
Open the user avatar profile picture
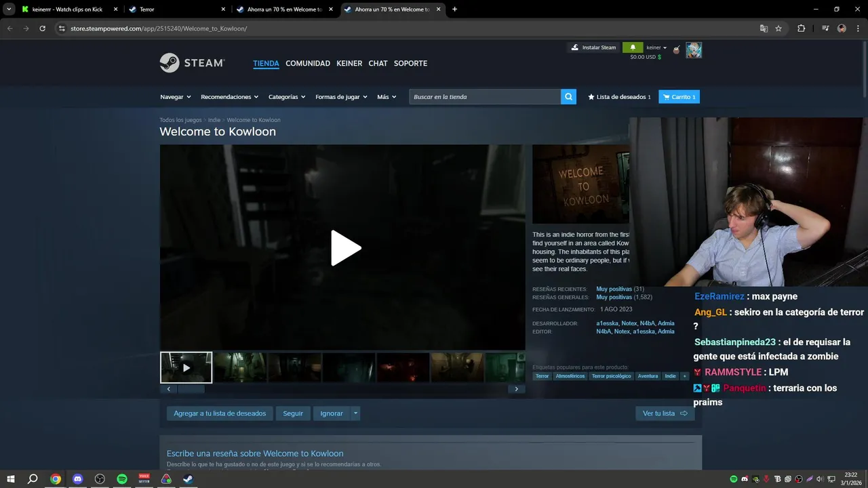[694, 50]
